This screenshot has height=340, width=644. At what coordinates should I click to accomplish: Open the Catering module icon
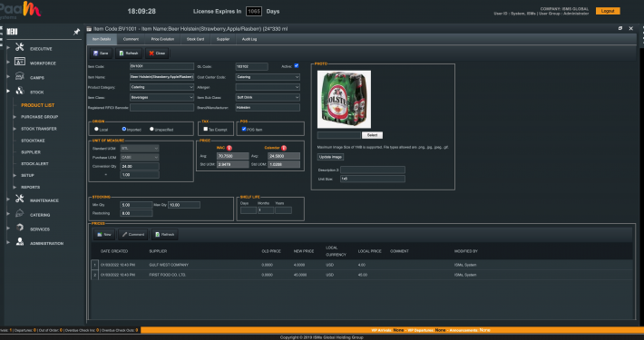(x=19, y=214)
